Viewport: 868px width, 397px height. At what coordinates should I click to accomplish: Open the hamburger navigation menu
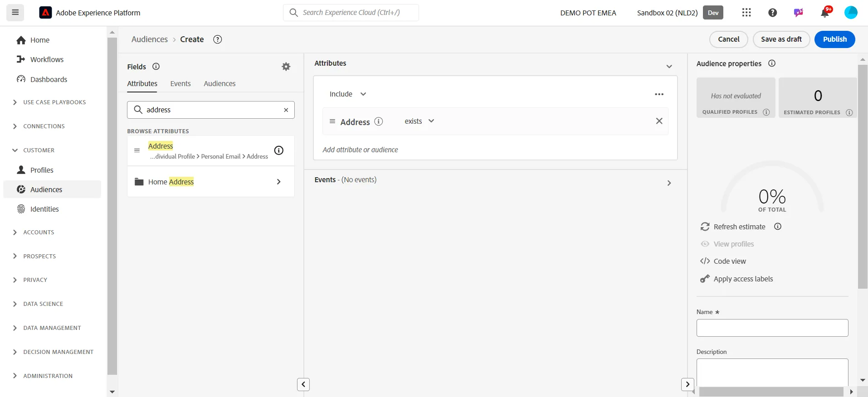tap(15, 13)
